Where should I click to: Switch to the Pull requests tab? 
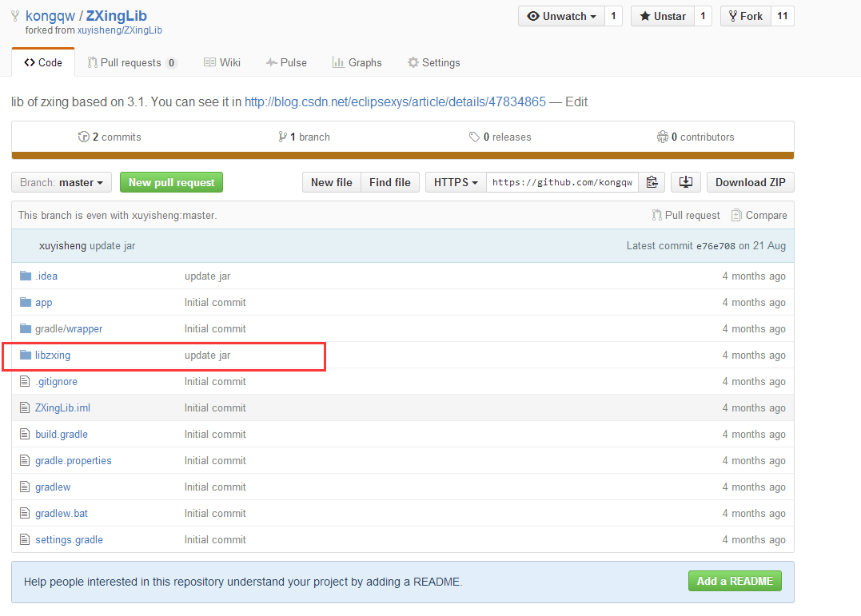point(131,62)
